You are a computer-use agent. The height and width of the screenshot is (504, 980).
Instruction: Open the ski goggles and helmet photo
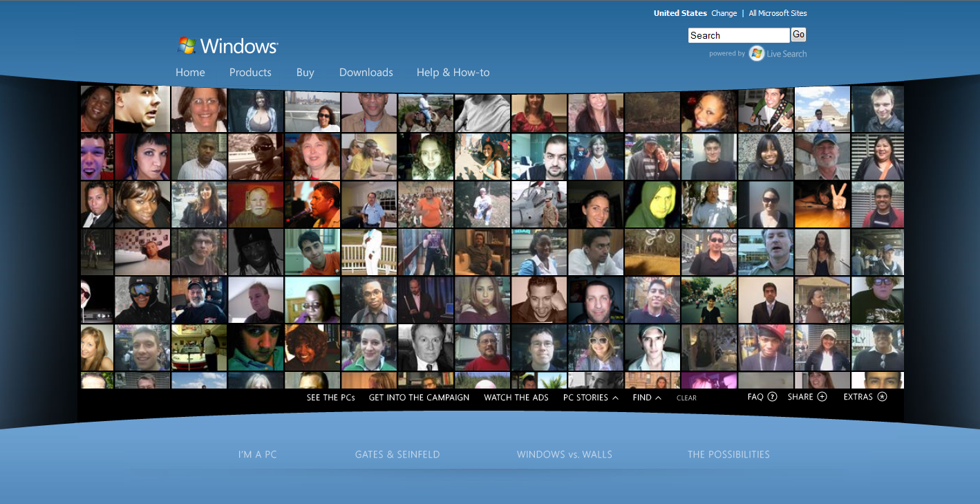142,300
